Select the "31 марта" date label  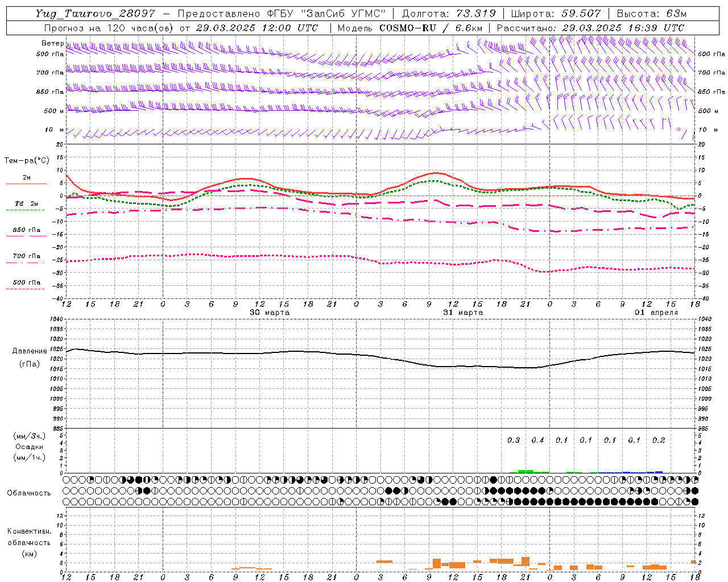(x=463, y=313)
